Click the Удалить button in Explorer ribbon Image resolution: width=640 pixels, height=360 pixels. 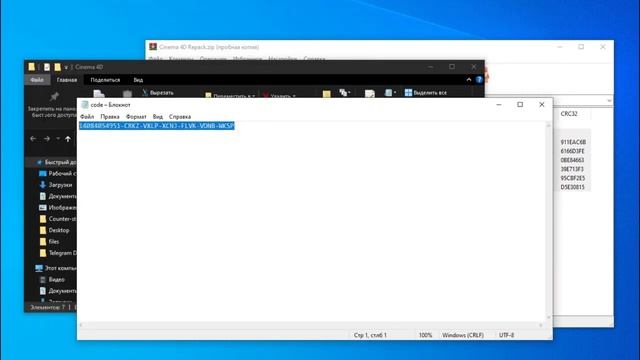[279, 96]
